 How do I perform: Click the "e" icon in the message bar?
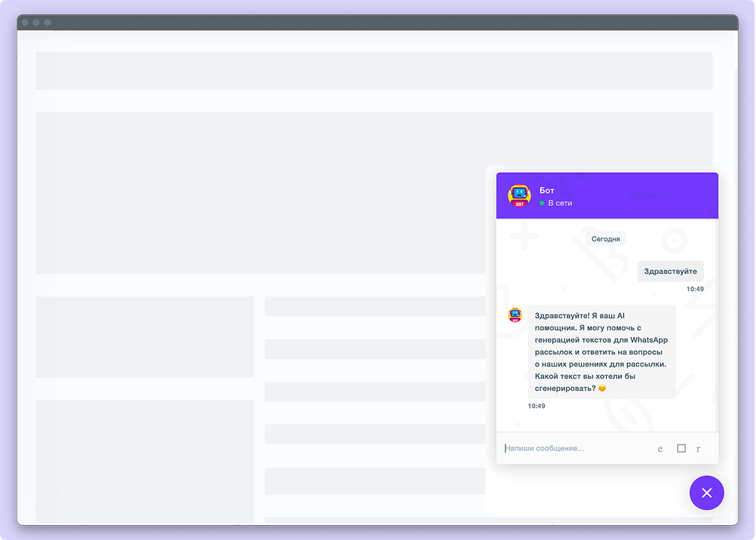click(660, 449)
